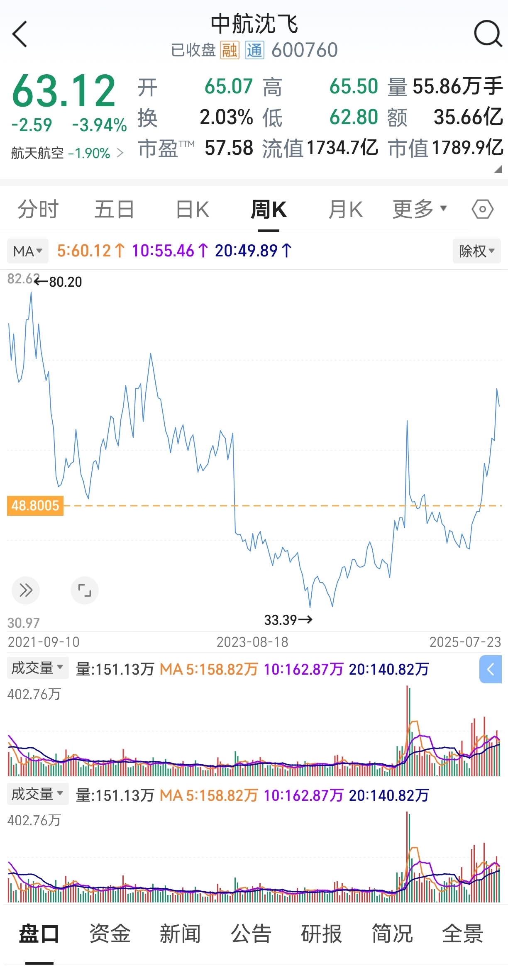Click the double-chevron expand chart icon

click(x=26, y=590)
